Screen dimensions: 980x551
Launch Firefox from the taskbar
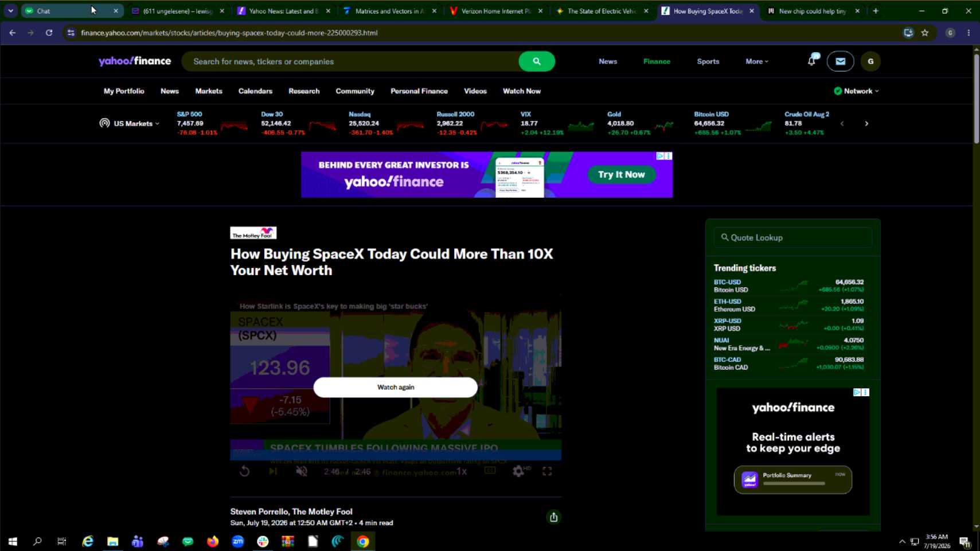click(213, 541)
